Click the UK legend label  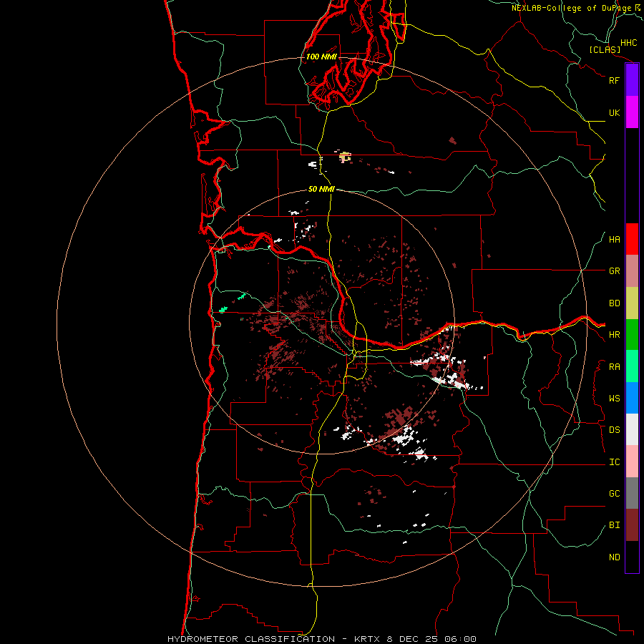614,112
